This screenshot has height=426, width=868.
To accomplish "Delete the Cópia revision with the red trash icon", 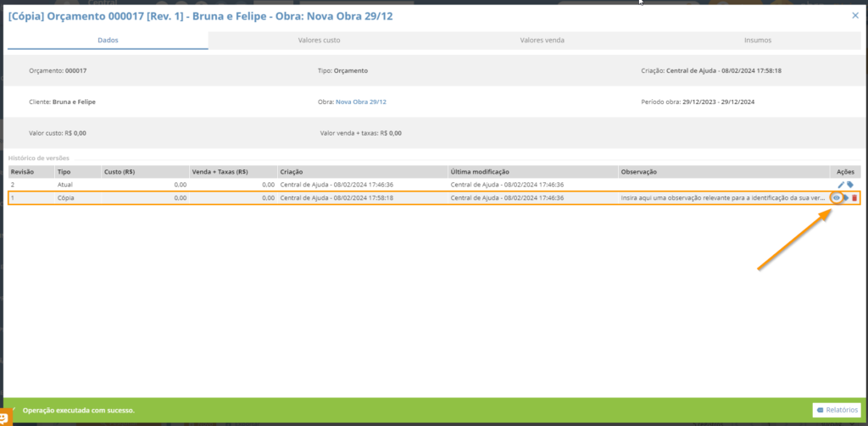I will coord(854,198).
